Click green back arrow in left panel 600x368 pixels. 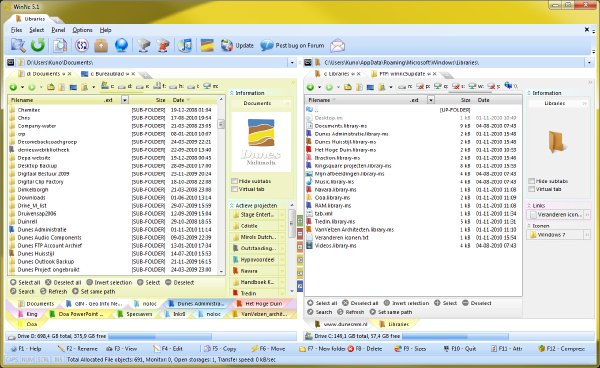[13, 87]
